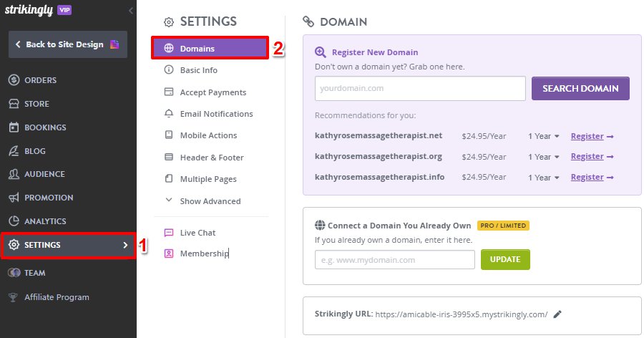Open Multiple Pages settings
Screen dimensions: 644x338
[208, 179]
